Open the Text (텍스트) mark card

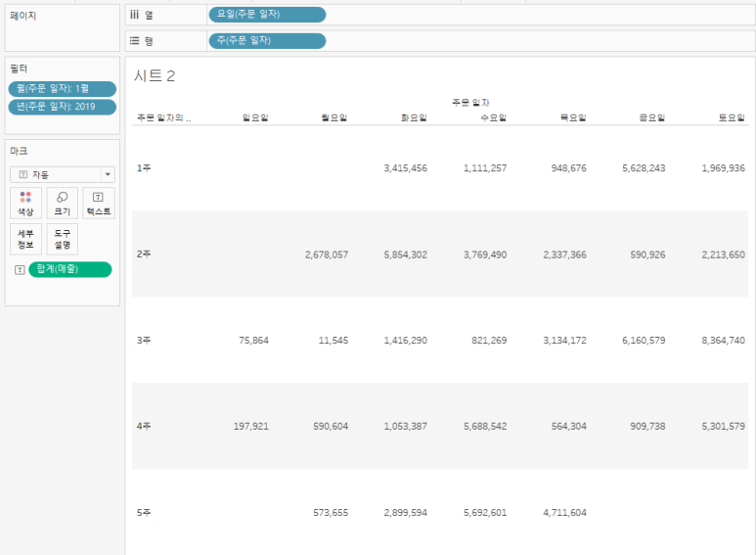pos(99,204)
